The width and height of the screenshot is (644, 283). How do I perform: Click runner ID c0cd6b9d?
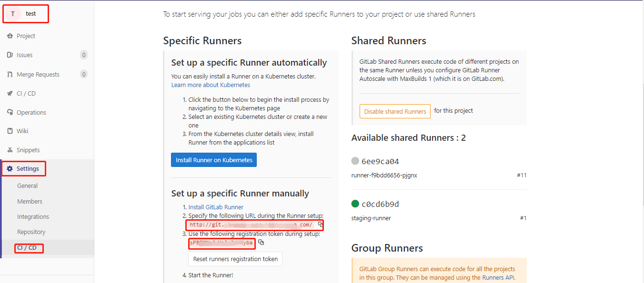(x=380, y=204)
